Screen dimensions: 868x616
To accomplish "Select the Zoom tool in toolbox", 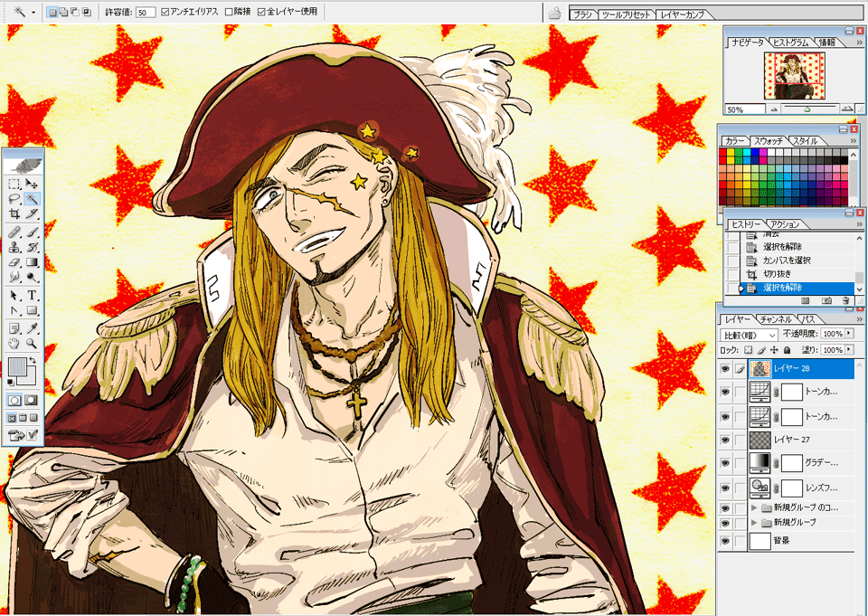I will (x=32, y=344).
